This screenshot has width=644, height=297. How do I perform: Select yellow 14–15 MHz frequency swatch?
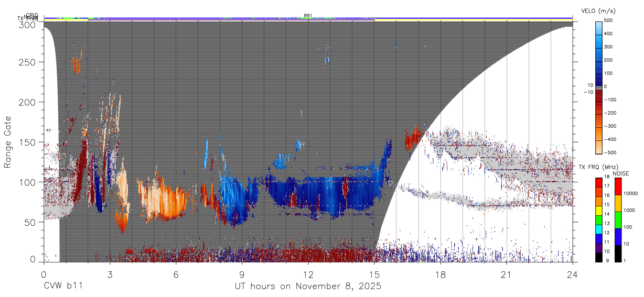(x=598, y=211)
